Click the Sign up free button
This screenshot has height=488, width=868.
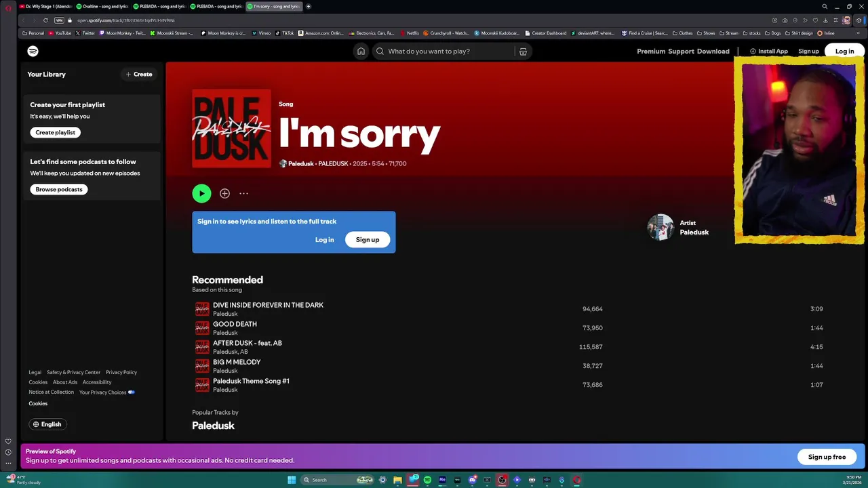(827, 457)
